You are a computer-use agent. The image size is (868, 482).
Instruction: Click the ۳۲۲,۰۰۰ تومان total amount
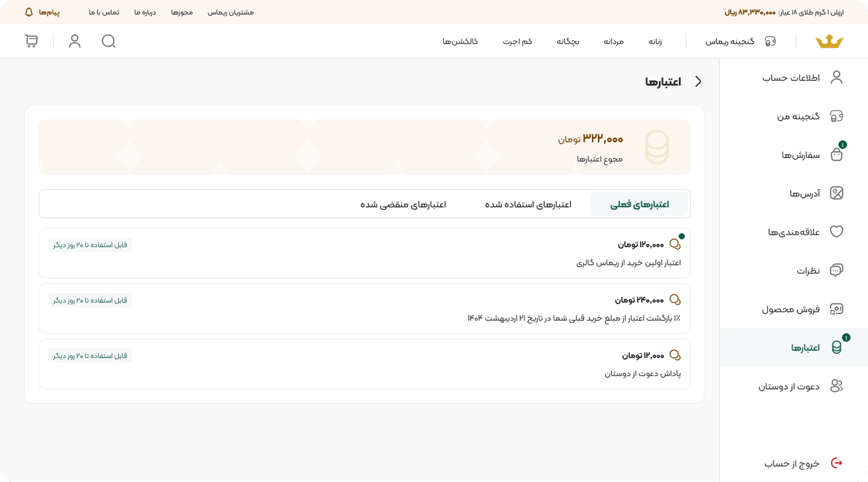[x=590, y=139]
